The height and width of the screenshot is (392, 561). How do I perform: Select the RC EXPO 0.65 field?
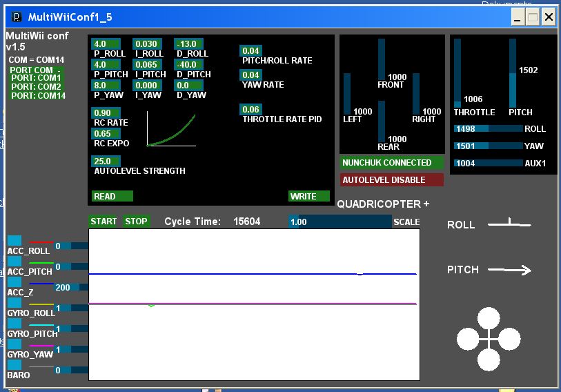(106, 133)
